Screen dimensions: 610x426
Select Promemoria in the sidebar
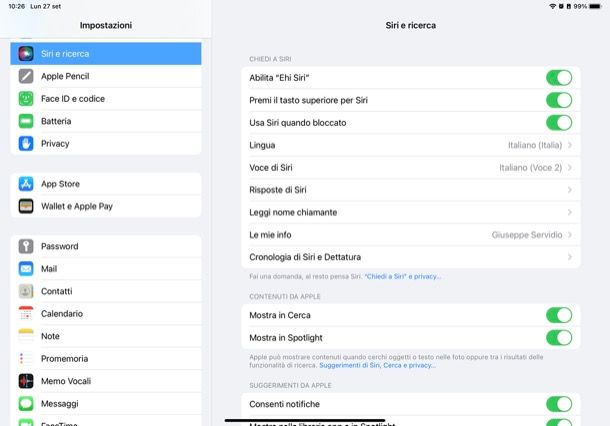64,359
